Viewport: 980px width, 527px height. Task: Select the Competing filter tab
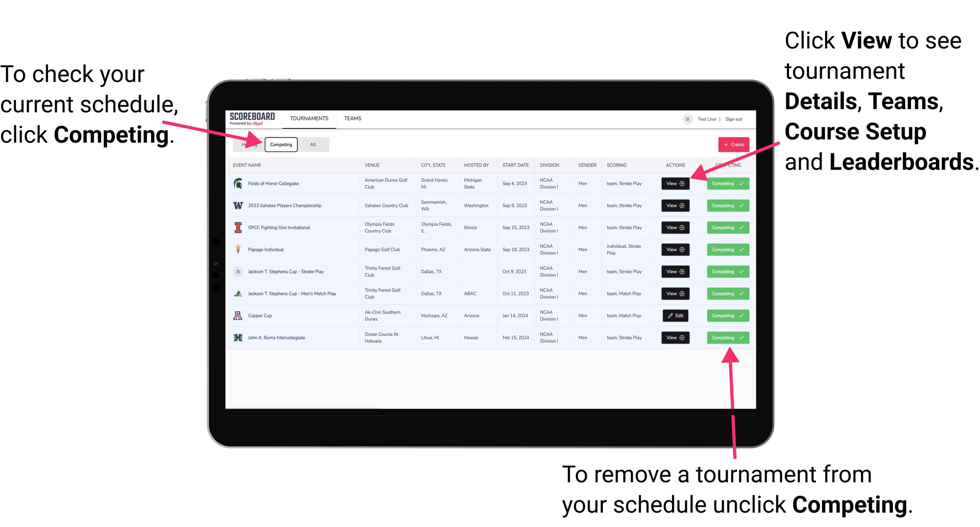(280, 144)
